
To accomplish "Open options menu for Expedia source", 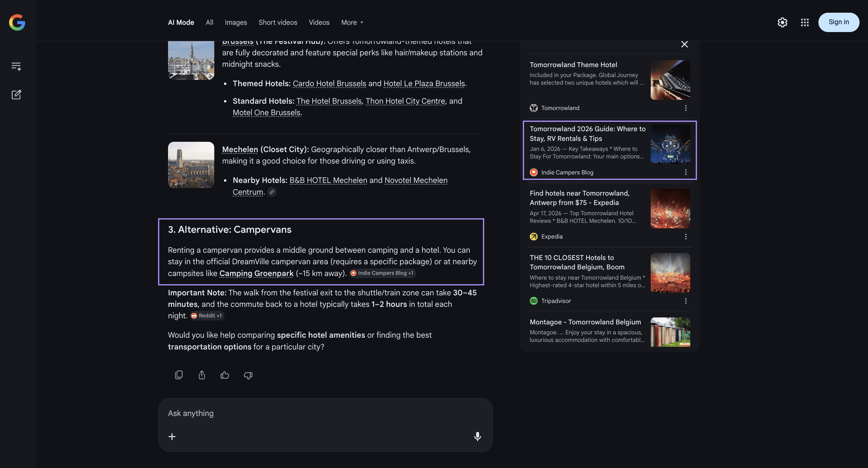I will 685,236.
